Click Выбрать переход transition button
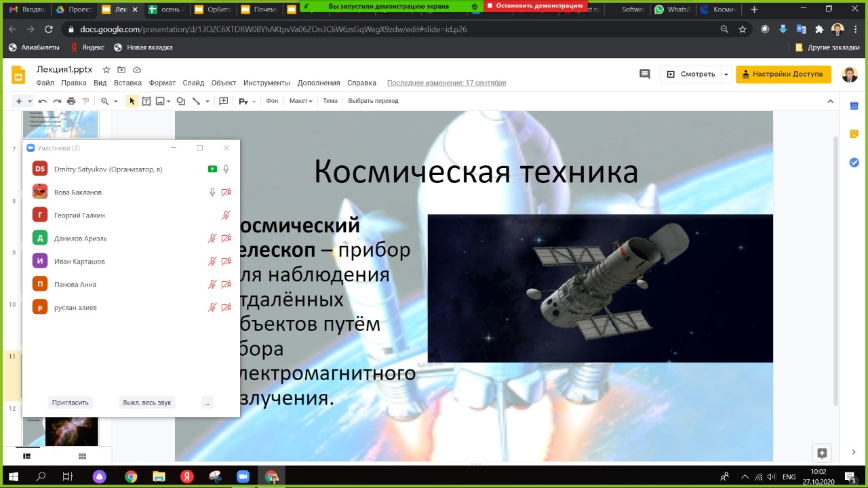Image resolution: width=868 pixels, height=488 pixels. [x=373, y=101]
